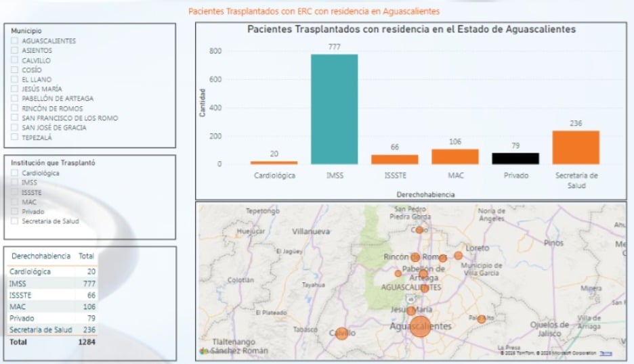This screenshot has width=634, height=364.
Task: Click the Bing logo in map corner
Action: click(x=205, y=350)
